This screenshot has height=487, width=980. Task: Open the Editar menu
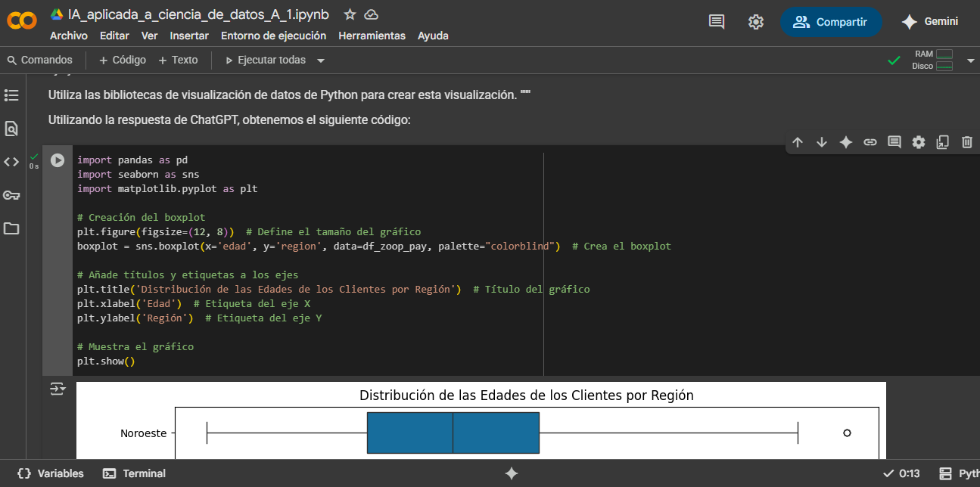(114, 36)
